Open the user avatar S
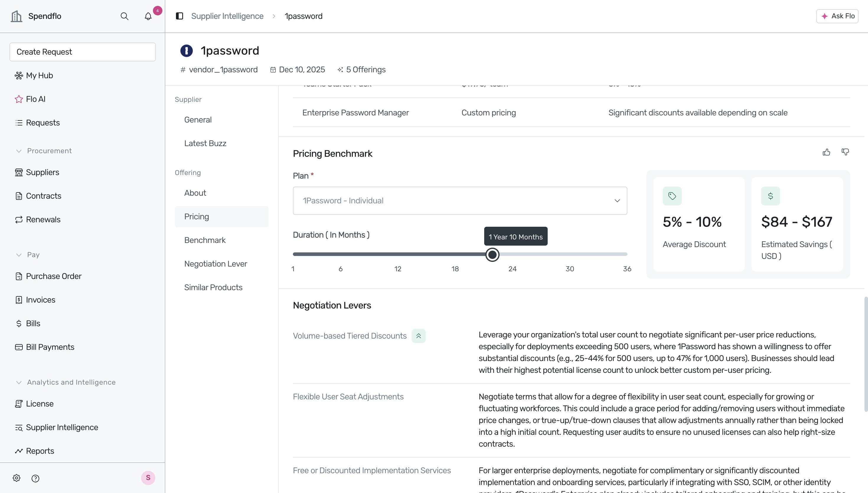 [148, 478]
